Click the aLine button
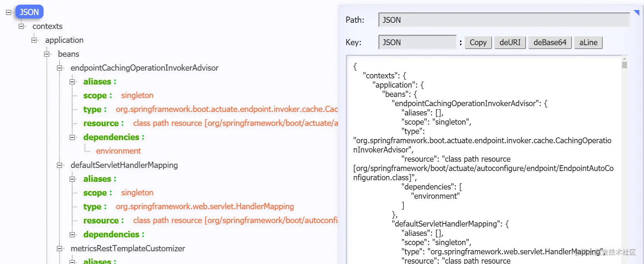Screen dimensions: 644x264 (x=588, y=42)
